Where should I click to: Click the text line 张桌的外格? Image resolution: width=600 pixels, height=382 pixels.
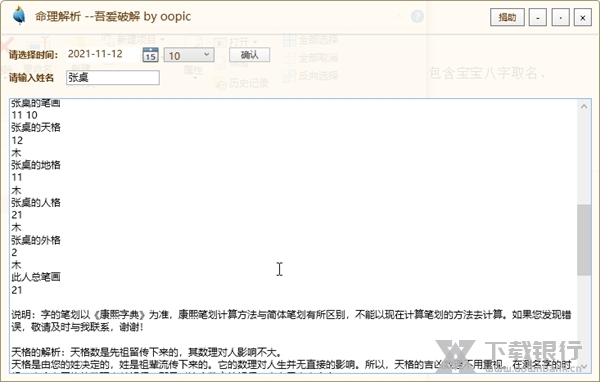pyautogui.click(x=36, y=240)
